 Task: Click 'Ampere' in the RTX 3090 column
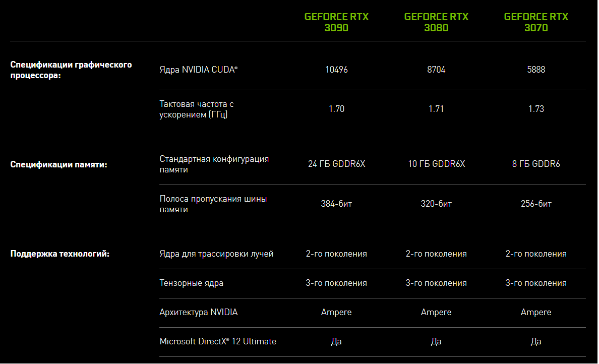click(336, 313)
